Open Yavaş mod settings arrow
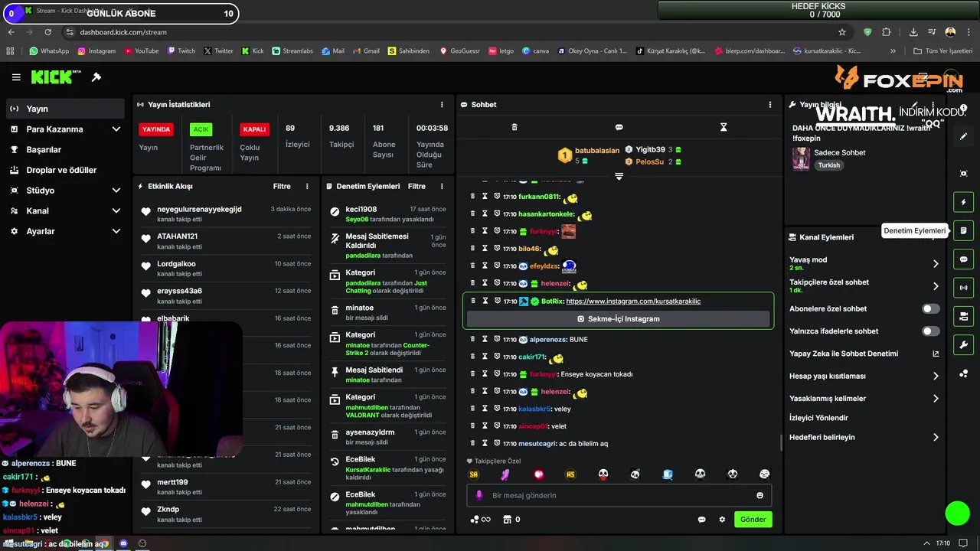 (936, 264)
